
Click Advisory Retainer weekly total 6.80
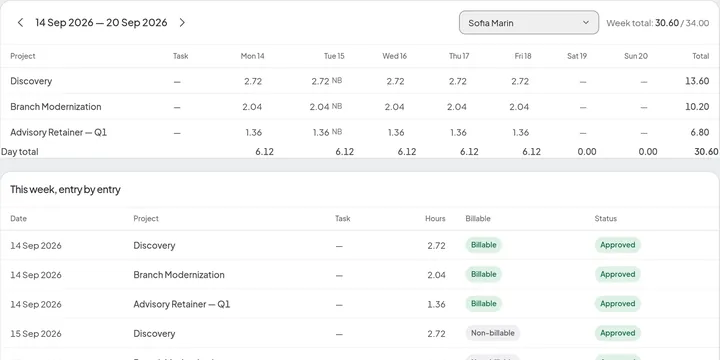(x=700, y=132)
